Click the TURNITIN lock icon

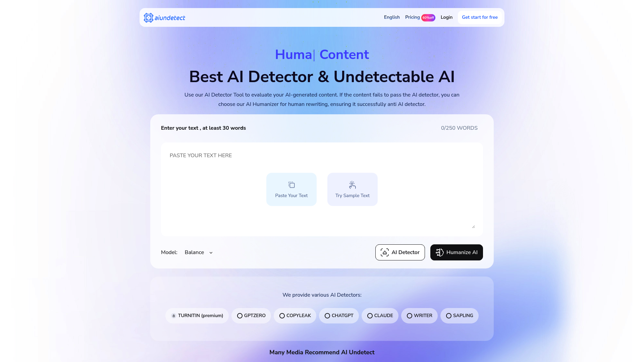point(173,316)
